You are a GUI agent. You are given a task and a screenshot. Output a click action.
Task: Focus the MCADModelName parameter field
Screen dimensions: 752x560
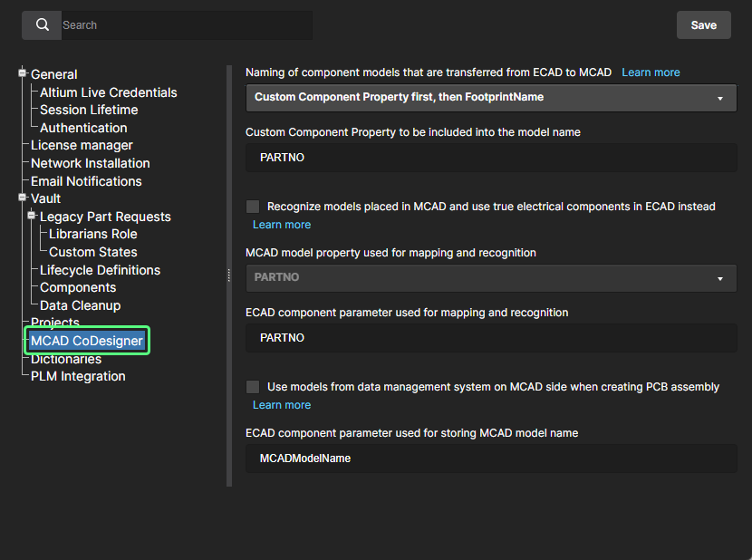coord(490,459)
